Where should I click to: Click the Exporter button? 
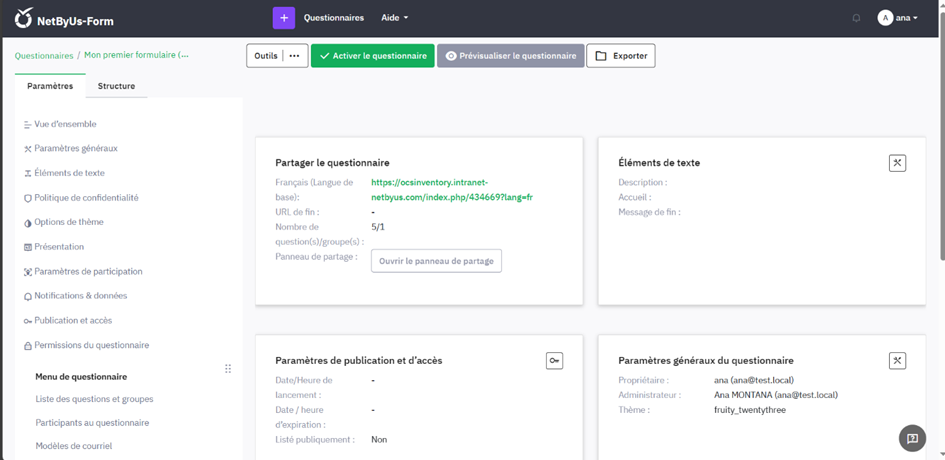621,56
